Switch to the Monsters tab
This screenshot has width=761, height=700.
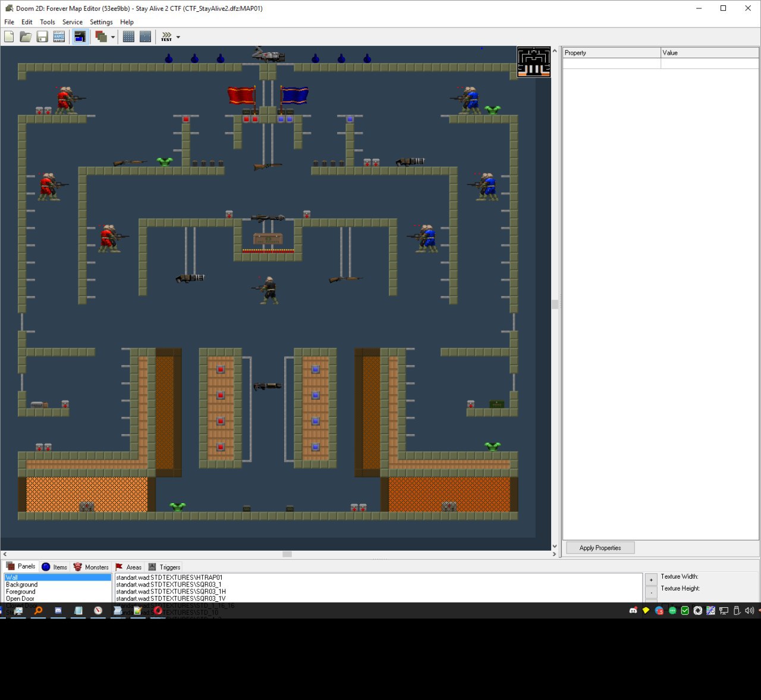click(91, 567)
